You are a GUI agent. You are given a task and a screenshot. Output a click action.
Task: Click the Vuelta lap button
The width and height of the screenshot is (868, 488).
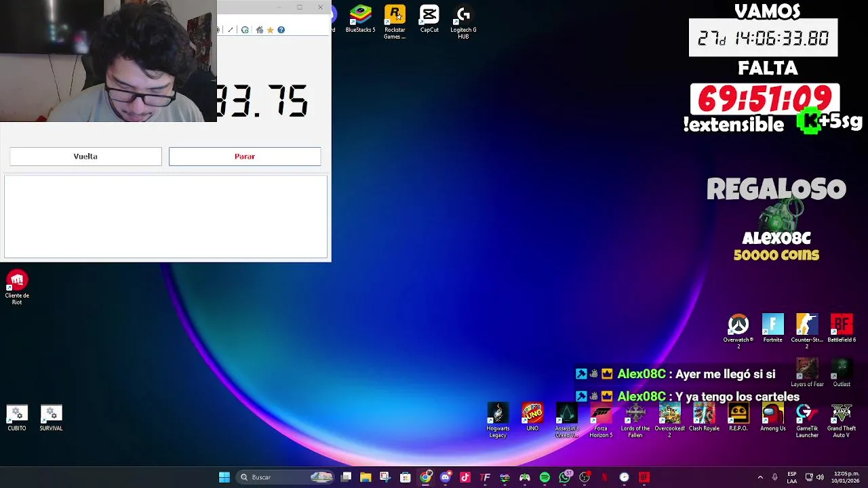[85, 157]
